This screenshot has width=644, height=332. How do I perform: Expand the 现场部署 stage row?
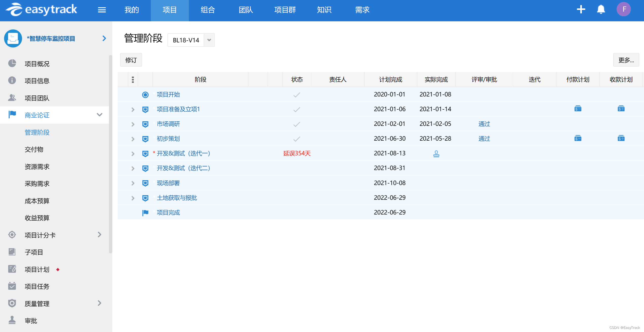click(x=133, y=183)
